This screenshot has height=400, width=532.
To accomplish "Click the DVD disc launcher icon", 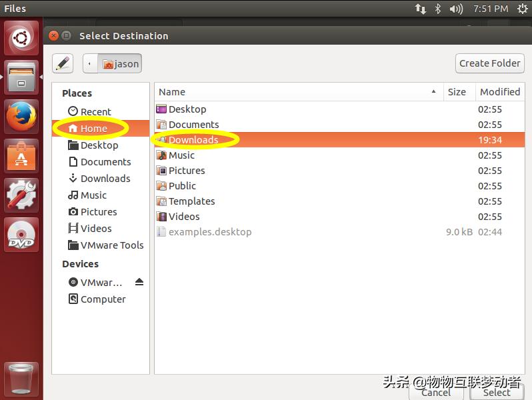I will tap(21, 235).
